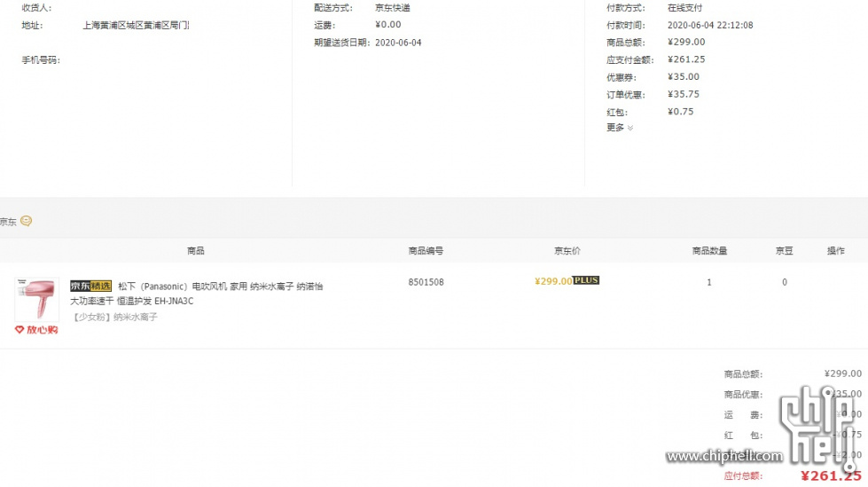This screenshot has height=487, width=868.
Task: Click the JD chat bubble icon
Action: click(x=26, y=221)
